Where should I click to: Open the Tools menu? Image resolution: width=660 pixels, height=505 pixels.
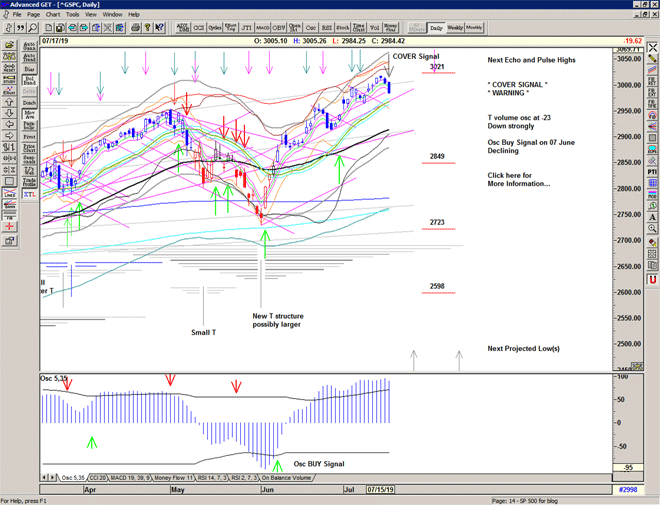[x=73, y=15]
